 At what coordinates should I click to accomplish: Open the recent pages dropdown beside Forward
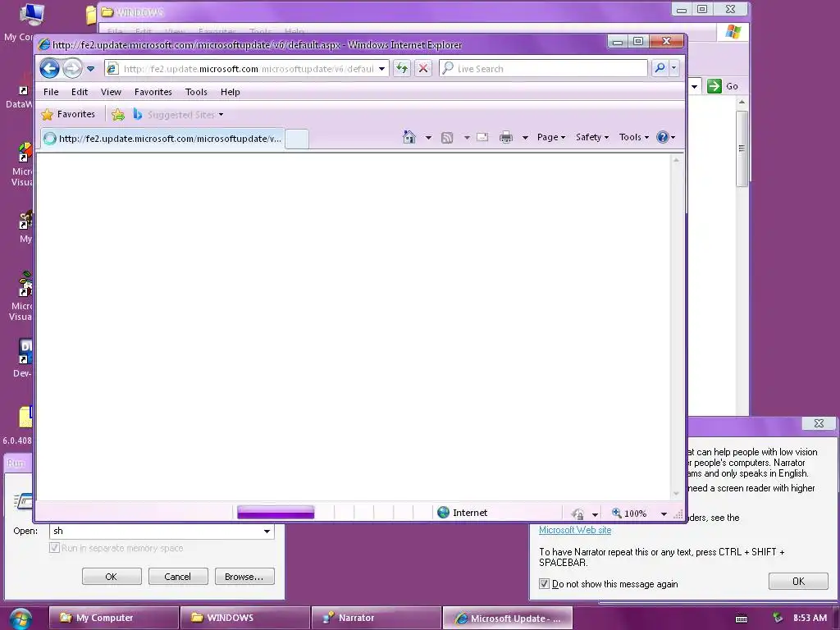tap(90, 69)
